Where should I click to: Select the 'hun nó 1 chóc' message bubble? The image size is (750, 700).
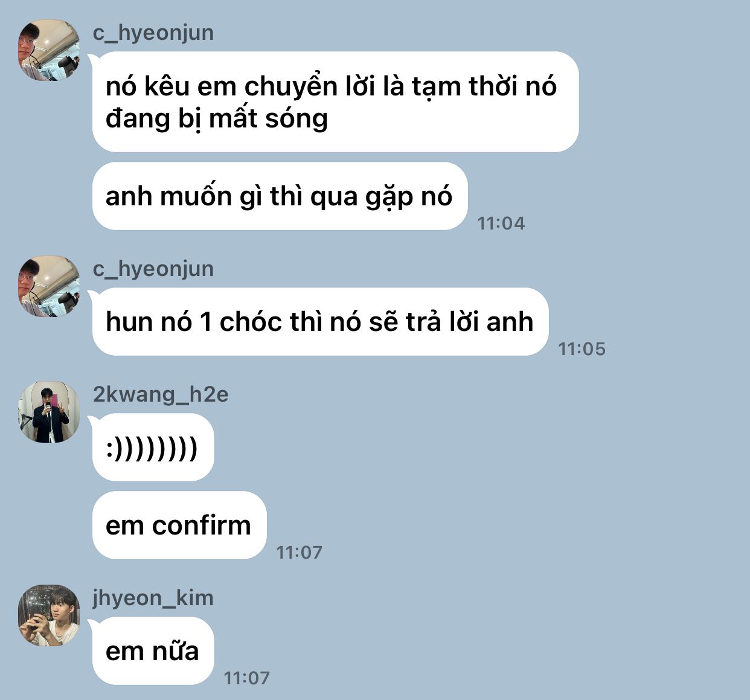tap(320, 321)
